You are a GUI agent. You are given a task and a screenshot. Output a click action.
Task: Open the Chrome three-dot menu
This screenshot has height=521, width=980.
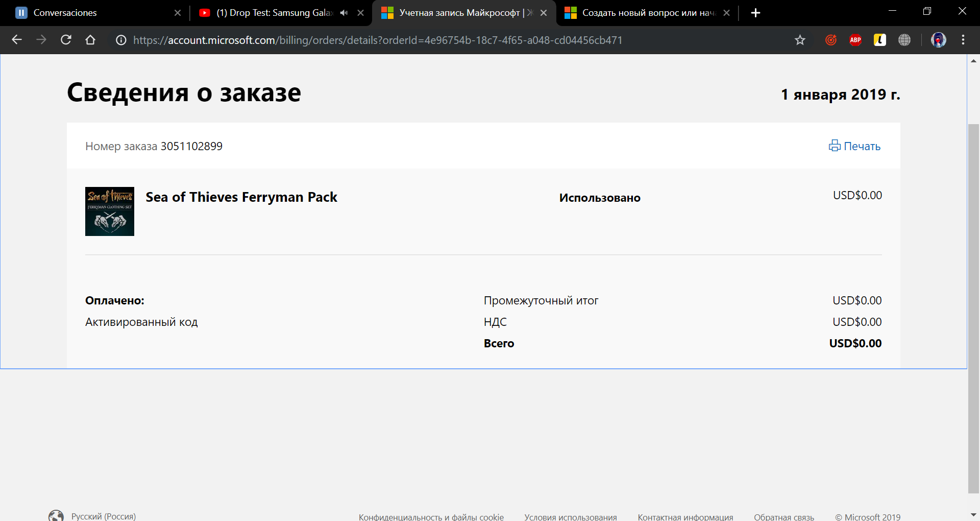(963, 40)
